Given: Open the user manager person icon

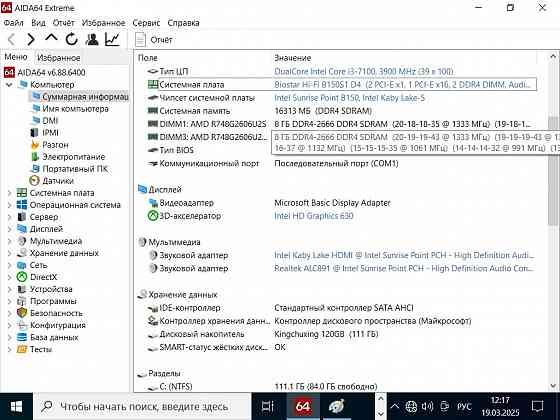Looking at the screenshot, I should [x=92, y=39].
